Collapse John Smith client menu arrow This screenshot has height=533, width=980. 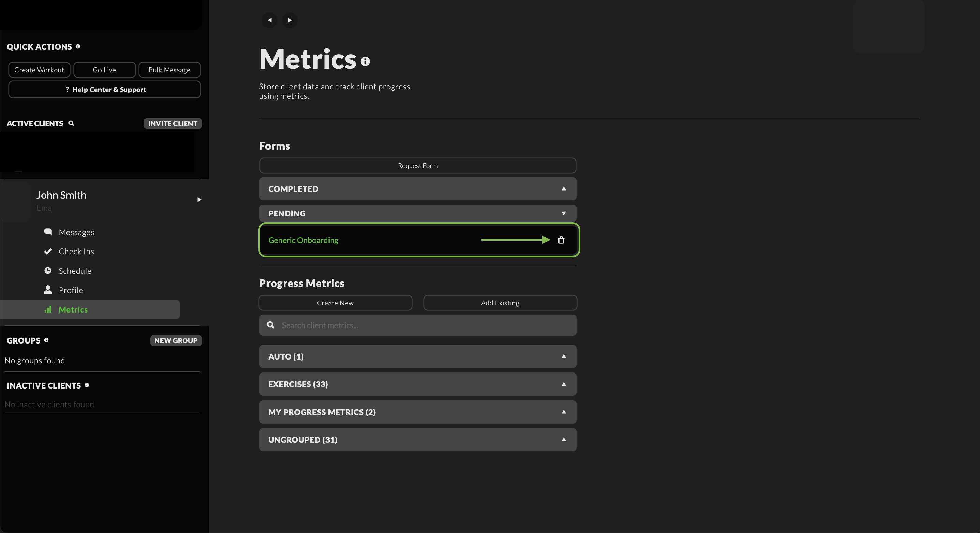click(199, 200)
